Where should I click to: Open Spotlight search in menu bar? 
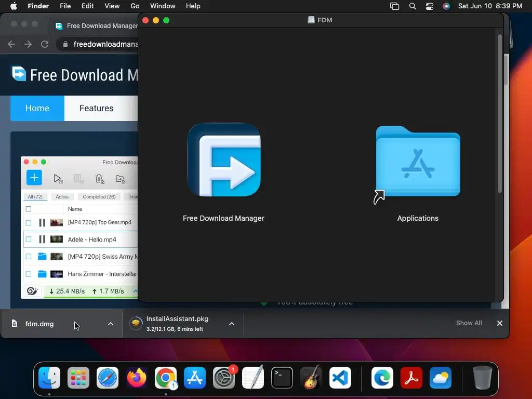pos(413,6)
